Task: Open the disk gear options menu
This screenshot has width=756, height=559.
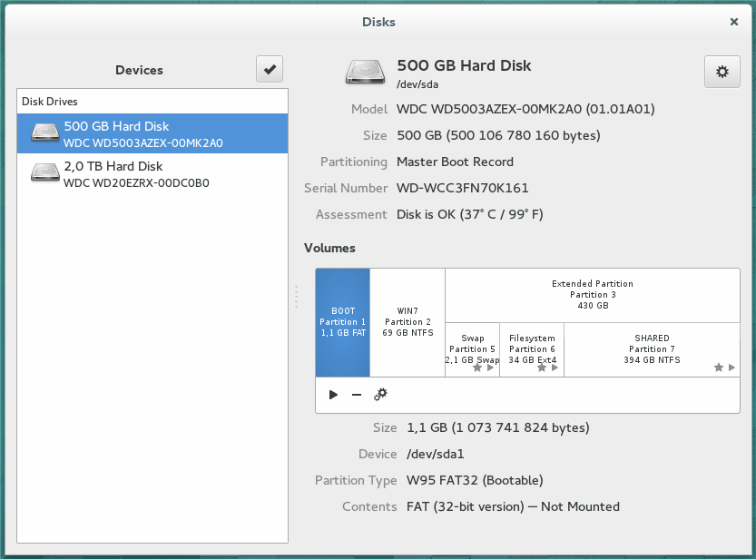Action: [x=722, y=72]
